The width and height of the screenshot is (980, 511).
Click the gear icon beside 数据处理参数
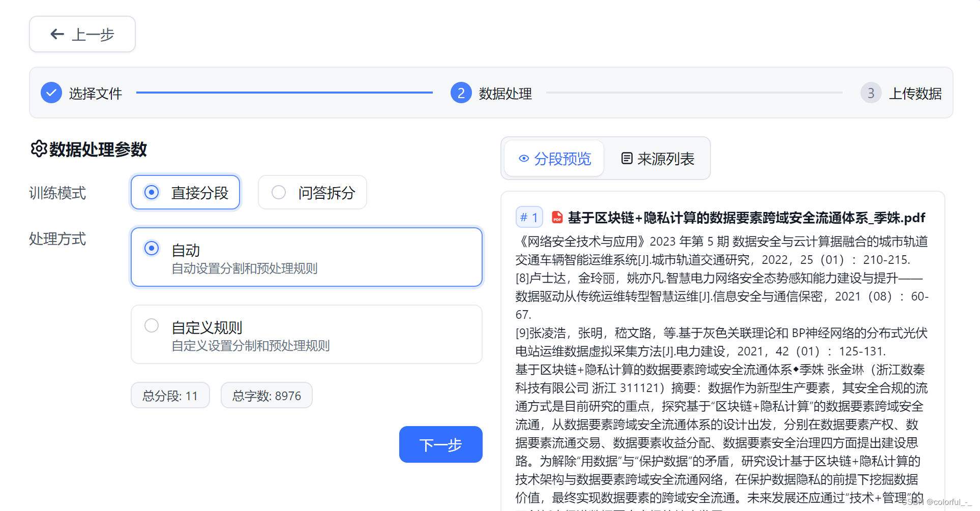pos(39,149)
